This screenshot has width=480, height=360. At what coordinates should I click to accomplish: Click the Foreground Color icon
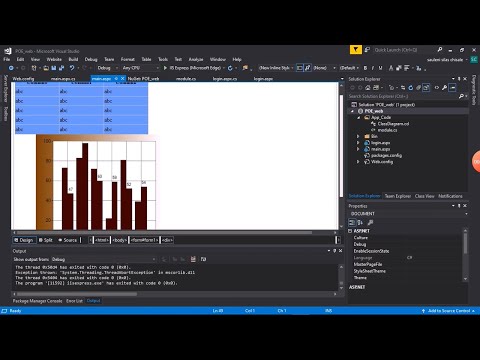click(x=391, y=68)
